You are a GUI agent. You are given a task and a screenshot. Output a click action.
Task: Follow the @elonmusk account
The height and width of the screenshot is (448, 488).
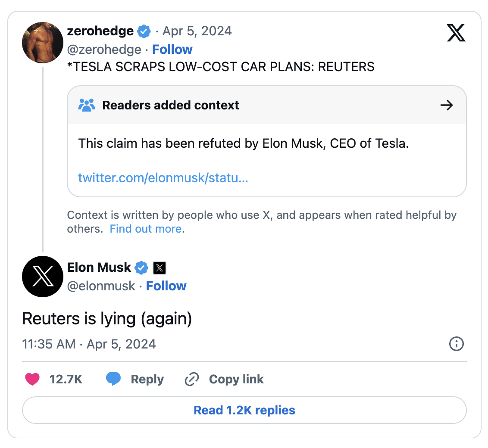pos(166,286)
